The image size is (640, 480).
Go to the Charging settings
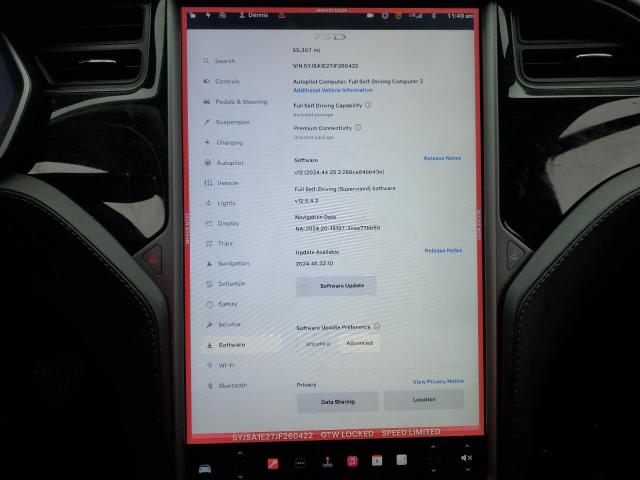(x=224, y=142)
